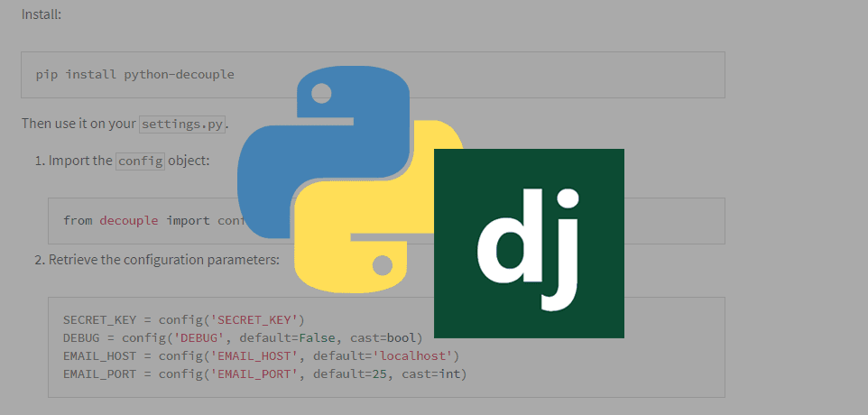868x415 pixels.
Task: Click 'Then use it on your' sentence
Action: [79, 124]
